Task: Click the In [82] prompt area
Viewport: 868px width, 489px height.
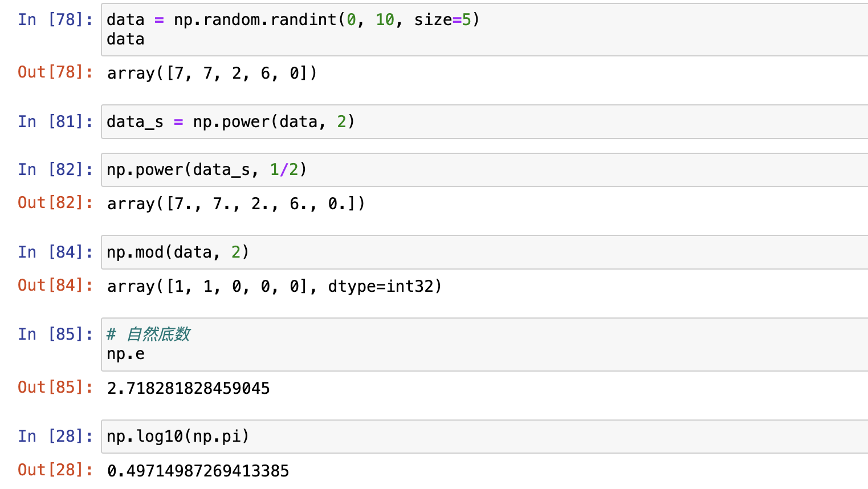Action: click(55, 169)
